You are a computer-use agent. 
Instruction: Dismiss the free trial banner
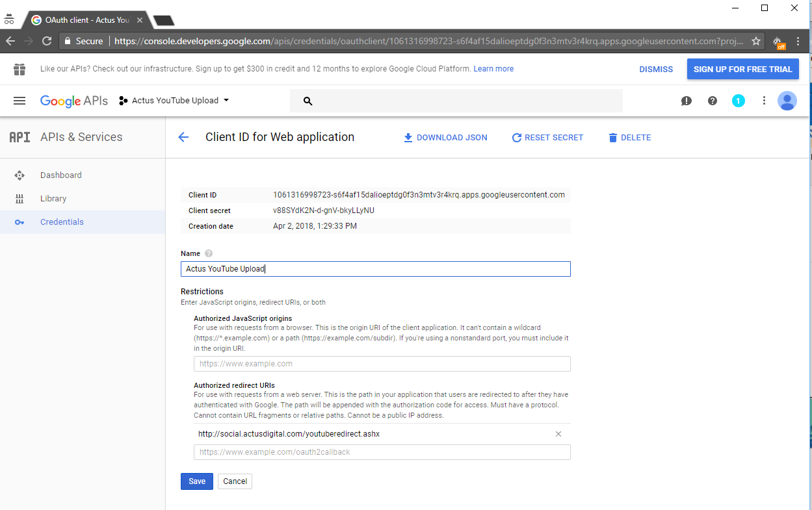coord(656,69)
